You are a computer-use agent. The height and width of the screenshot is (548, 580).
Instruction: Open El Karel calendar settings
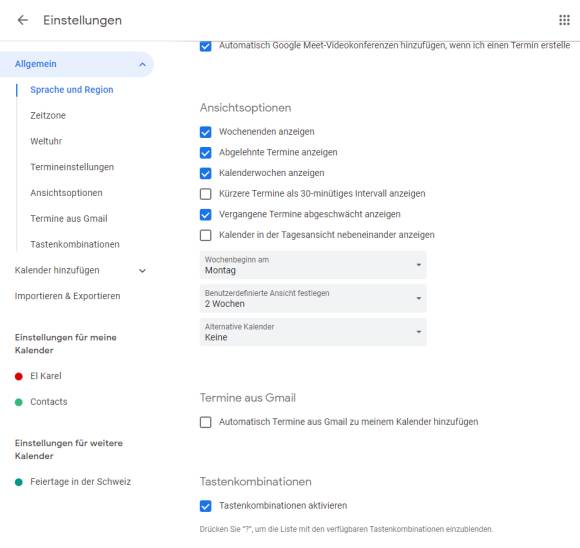46,376
